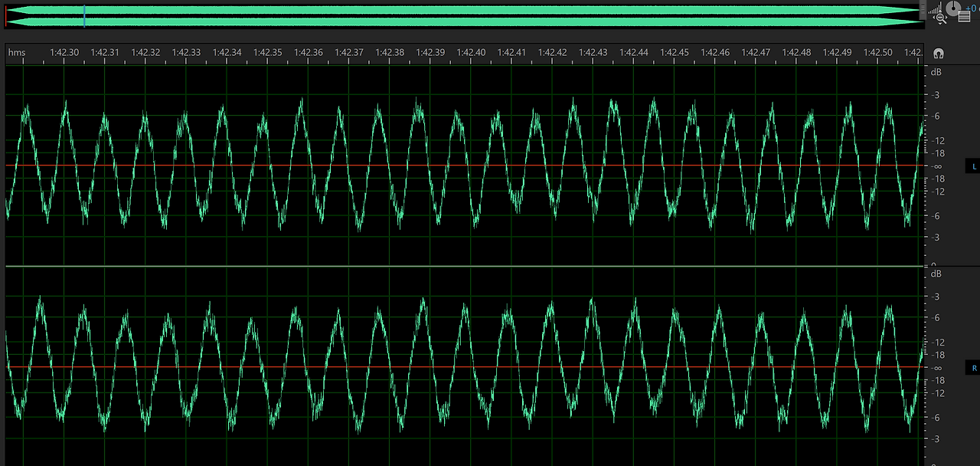This screenshot has height=466, width=980.
Task: Click the 1:42.41 ruler mark
Action: (x=511, y=53)
